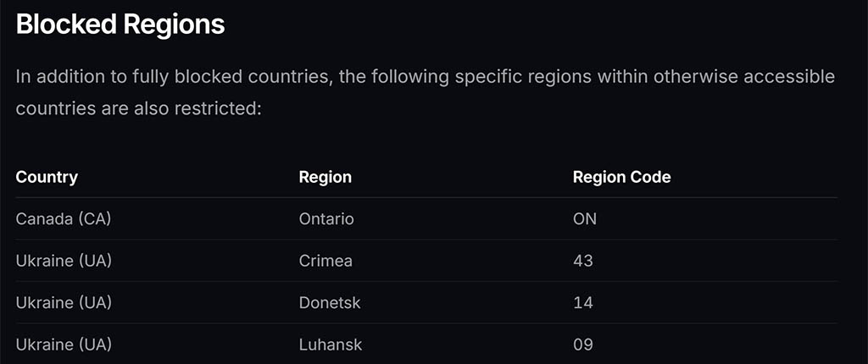Viewport: 868px width, 364px height.
Task: Click the Region column header
Action: (325, 177)
